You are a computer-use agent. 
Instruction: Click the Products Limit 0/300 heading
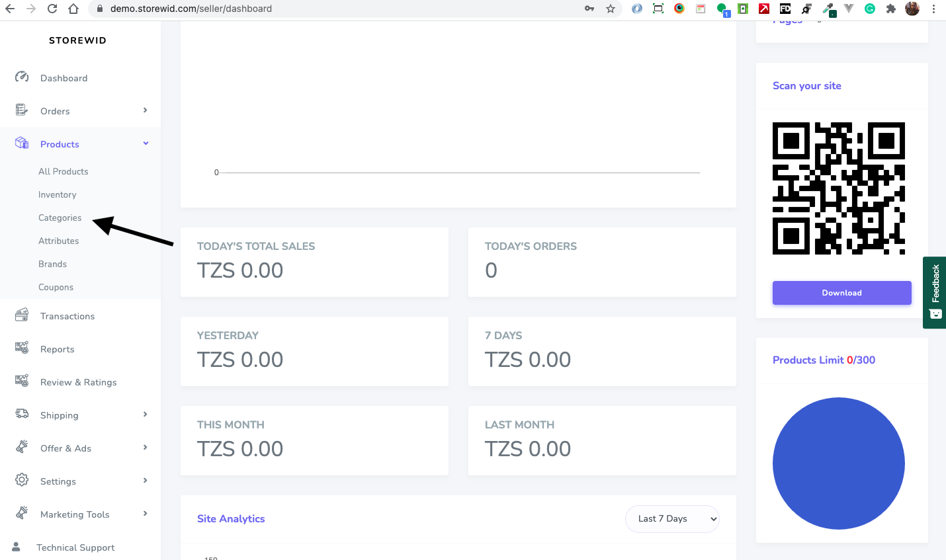pyautogui.click(x=824, y=360)
